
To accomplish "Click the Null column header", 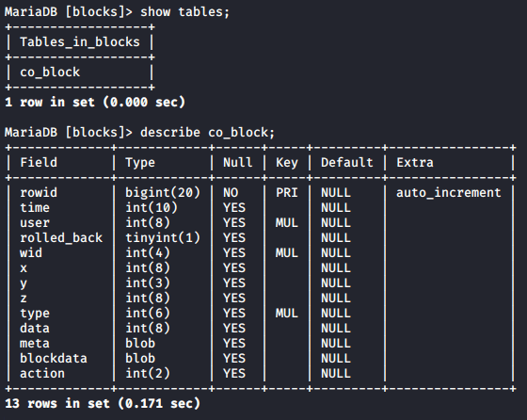I will pyautogui.click(x=237, y=162).
